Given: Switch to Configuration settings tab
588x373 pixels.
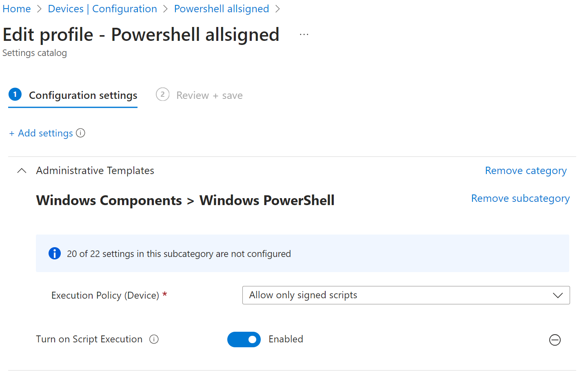Looking at the screenshot, I should click(x=83, y=96).
